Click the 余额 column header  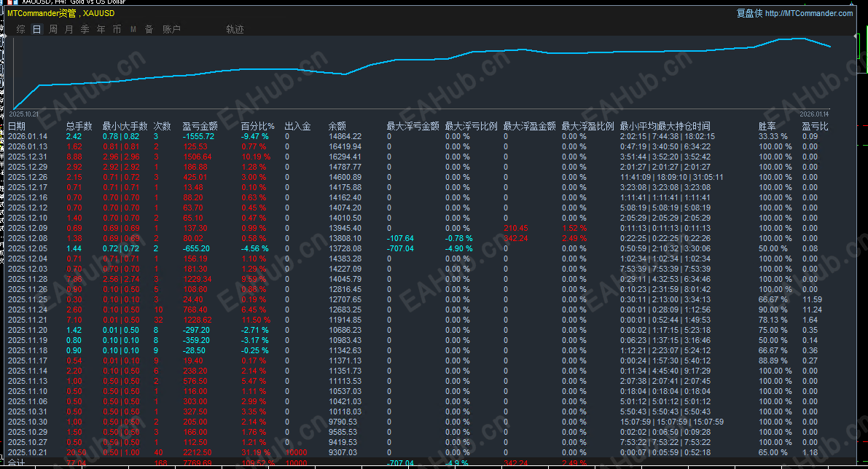click(337, 126)
